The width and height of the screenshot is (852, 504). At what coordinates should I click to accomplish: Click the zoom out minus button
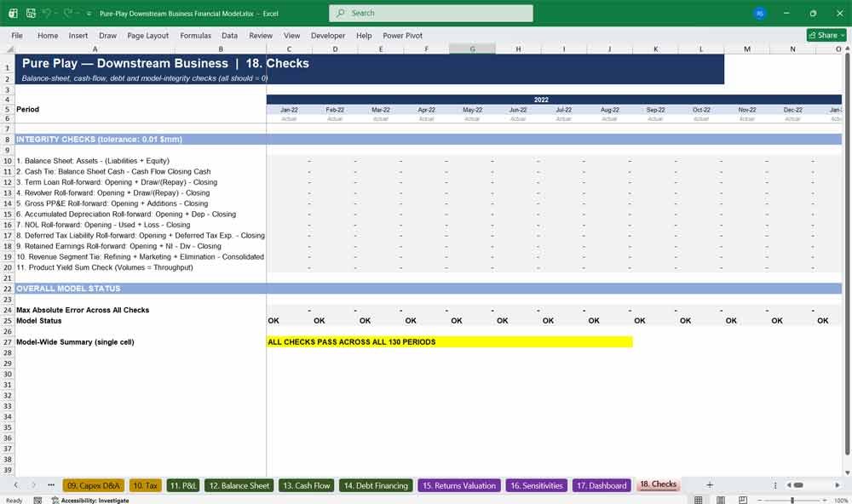(x=760, y=500)
